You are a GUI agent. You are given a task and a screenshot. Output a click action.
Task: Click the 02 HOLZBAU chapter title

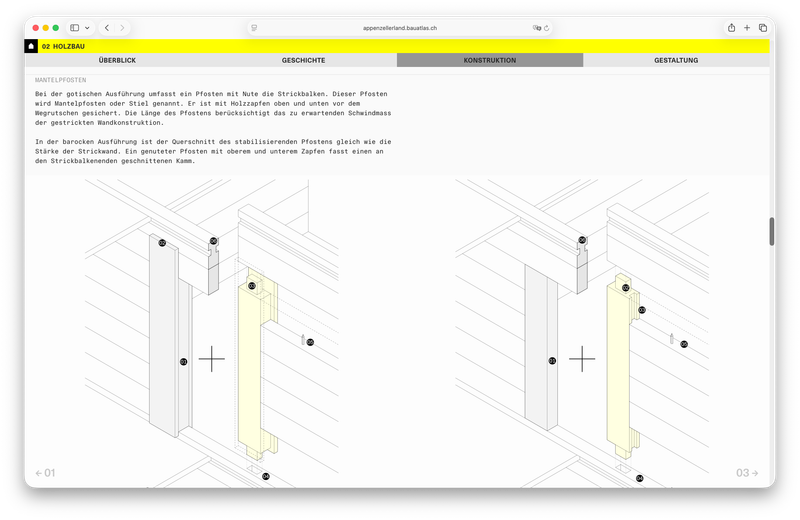(x=63, y=46)
